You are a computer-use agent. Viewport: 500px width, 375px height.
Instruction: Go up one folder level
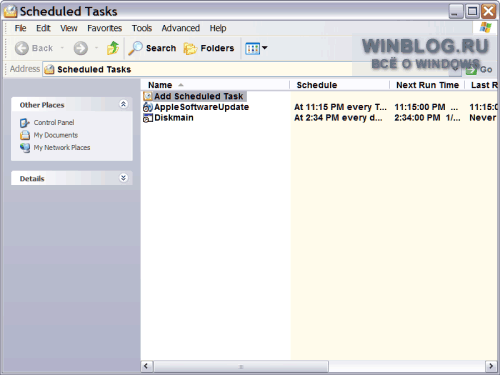[x=113, y=48]
